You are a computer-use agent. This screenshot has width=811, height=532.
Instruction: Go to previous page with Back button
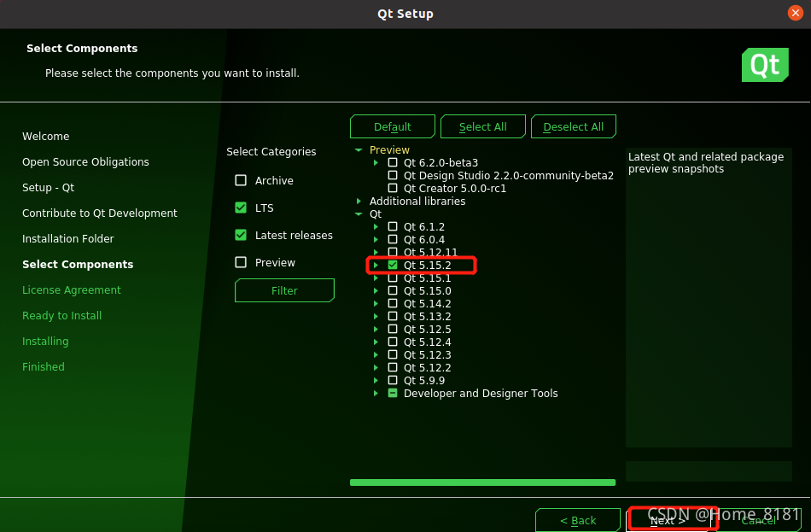click(578, 520)
